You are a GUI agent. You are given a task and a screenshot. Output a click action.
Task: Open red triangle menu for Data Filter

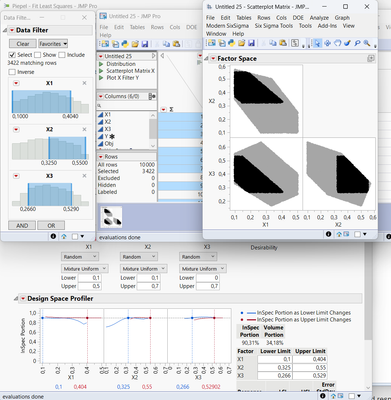tap(12, 30)
